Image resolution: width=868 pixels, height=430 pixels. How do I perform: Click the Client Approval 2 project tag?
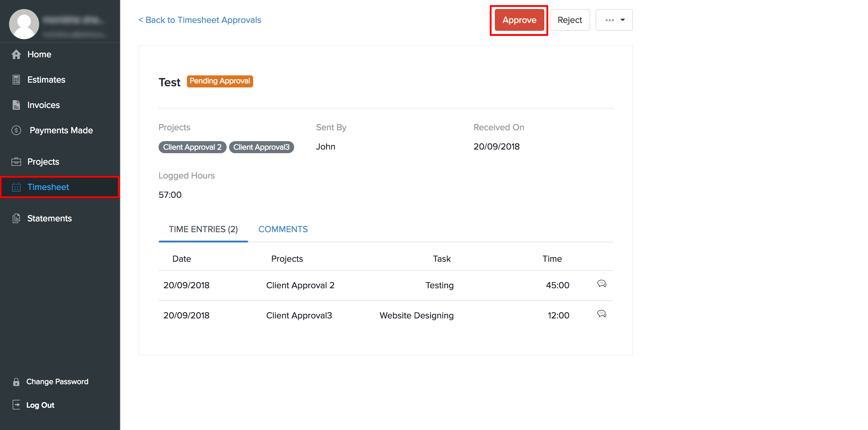[192, 147]
